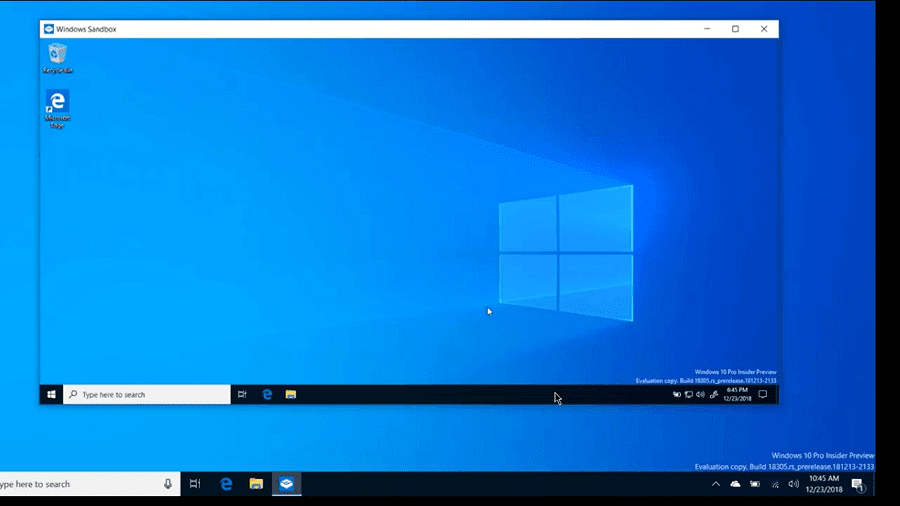Click the Windows Sandbox host taskbar button
The width and height of the screenshot is (900, 506).
tap(286, 484)
